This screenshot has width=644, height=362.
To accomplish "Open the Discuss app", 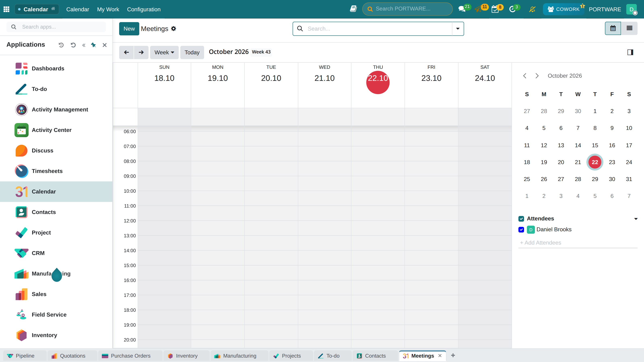I will coord(56,150).
